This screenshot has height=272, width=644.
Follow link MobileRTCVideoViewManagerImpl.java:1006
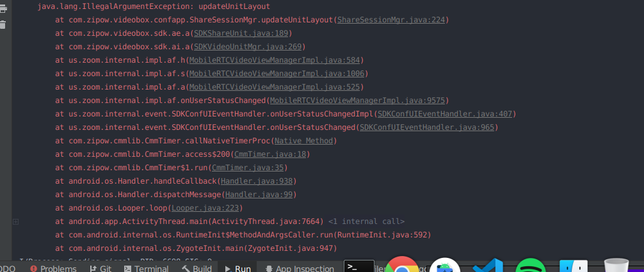277,74
